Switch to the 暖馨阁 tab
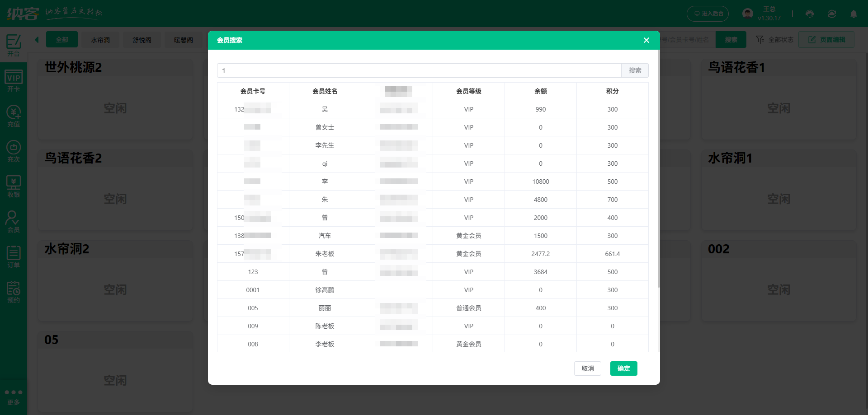This screenshot has width=868, height=415. tap(183, 40)
